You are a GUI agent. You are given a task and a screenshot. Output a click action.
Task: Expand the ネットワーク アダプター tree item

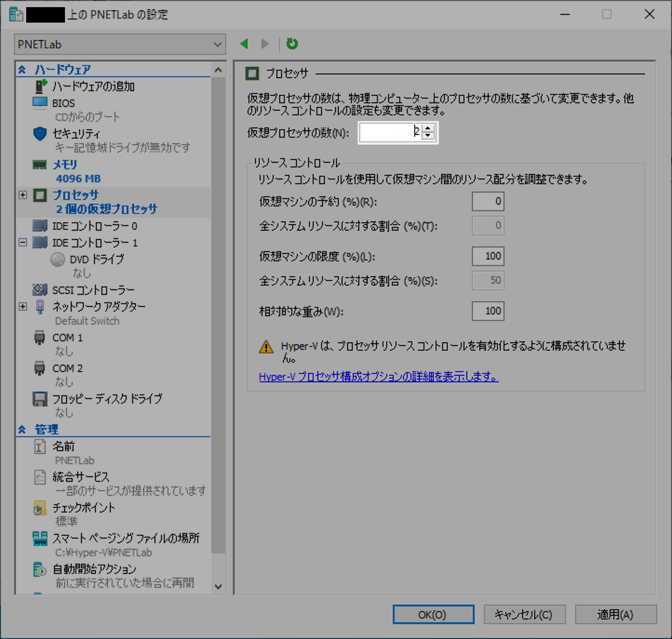[x=23, y=307]
